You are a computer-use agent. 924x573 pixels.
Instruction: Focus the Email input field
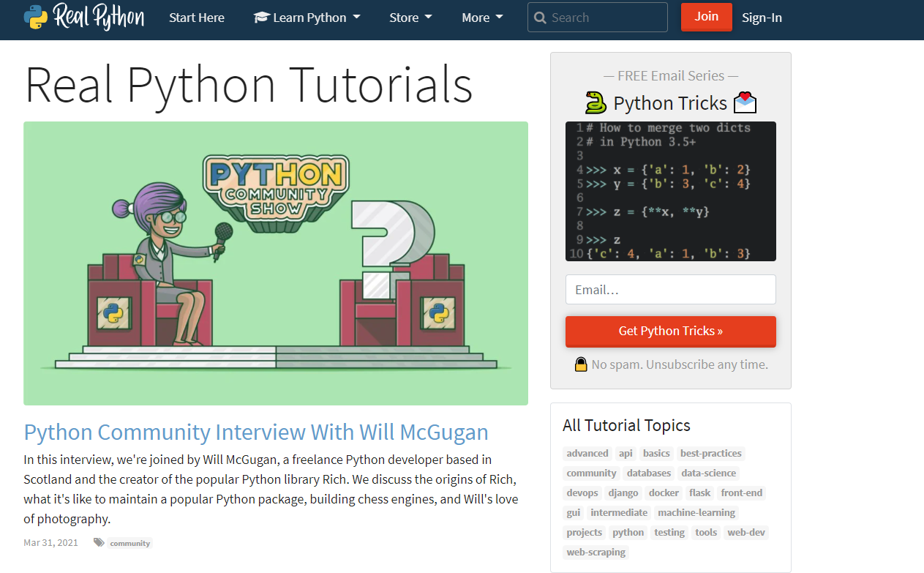(x=671, y=290)
